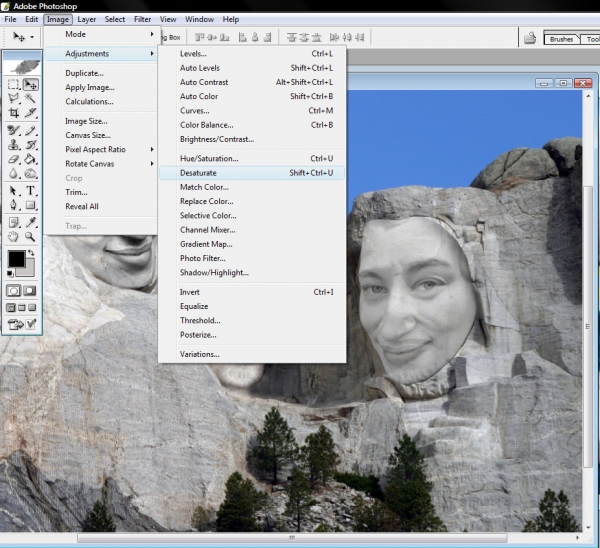Click the switch foreground/background colors arrow

pyautogui.click(x=31, y=253)
